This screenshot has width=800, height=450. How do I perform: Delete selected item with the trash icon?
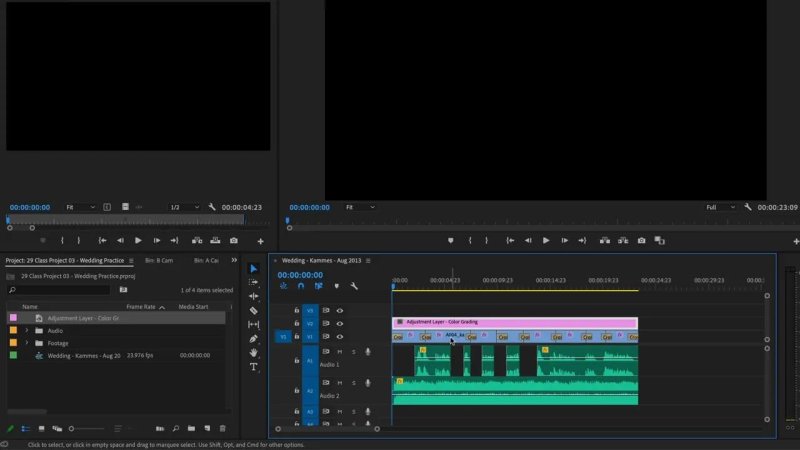pos(222,429)
